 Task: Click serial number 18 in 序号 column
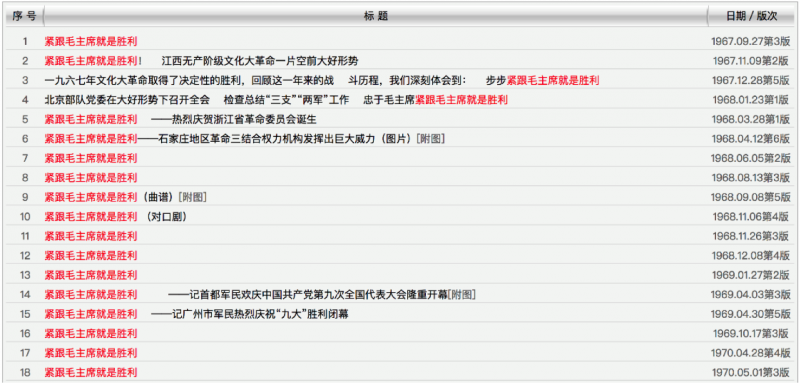coord(25,372)
